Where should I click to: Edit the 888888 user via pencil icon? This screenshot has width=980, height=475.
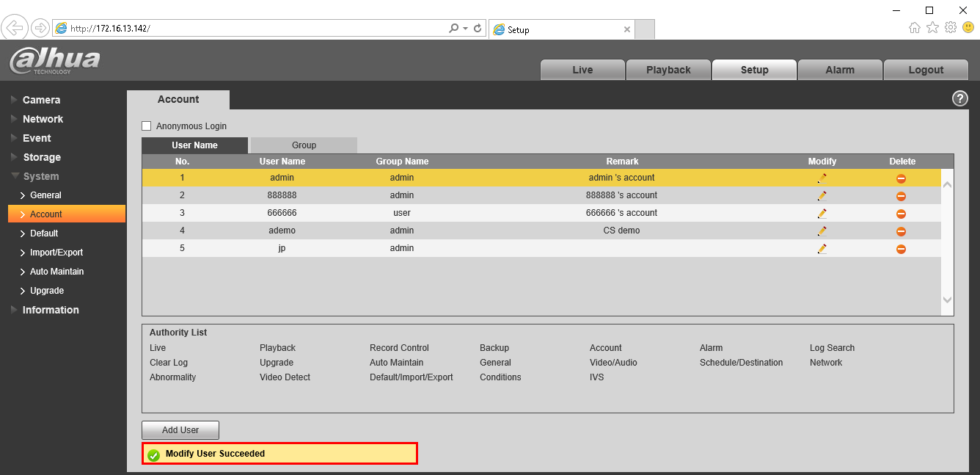pyautogui.click(x=822, y=195)
